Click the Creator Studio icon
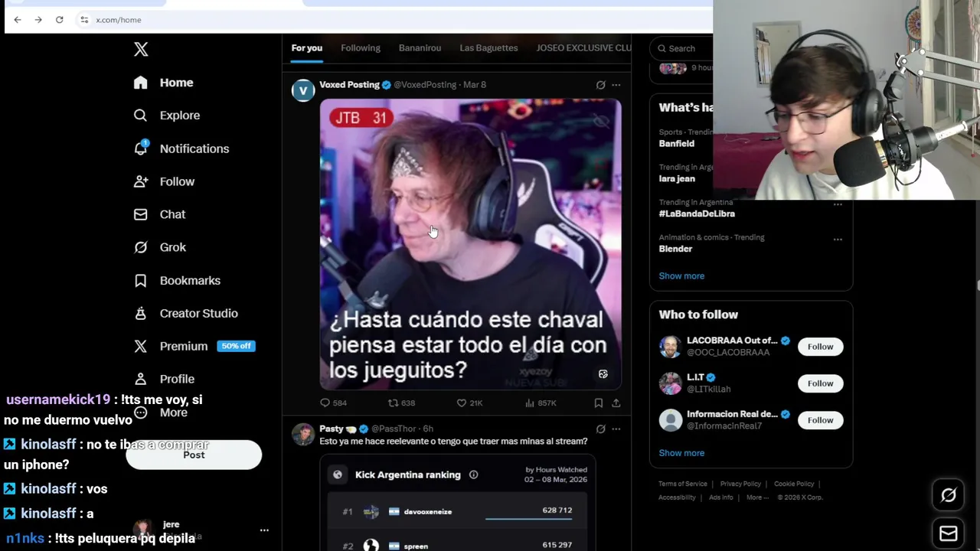The height and width of the screenshot is (551, 980). point(140,313)
